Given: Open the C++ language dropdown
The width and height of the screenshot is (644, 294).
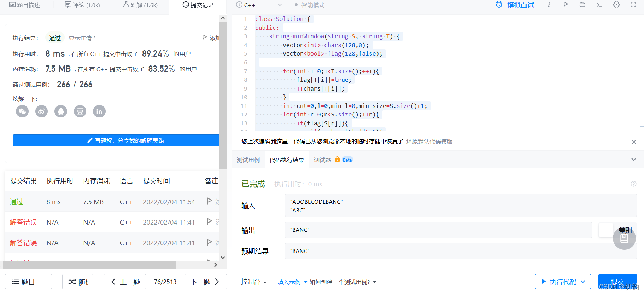Looking at the screenshot, I should [259, 5].
